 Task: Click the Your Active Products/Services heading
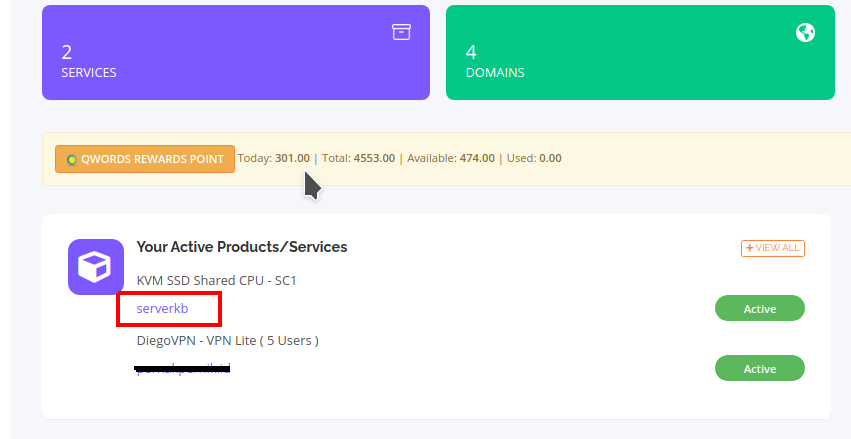tap(241, 246)
